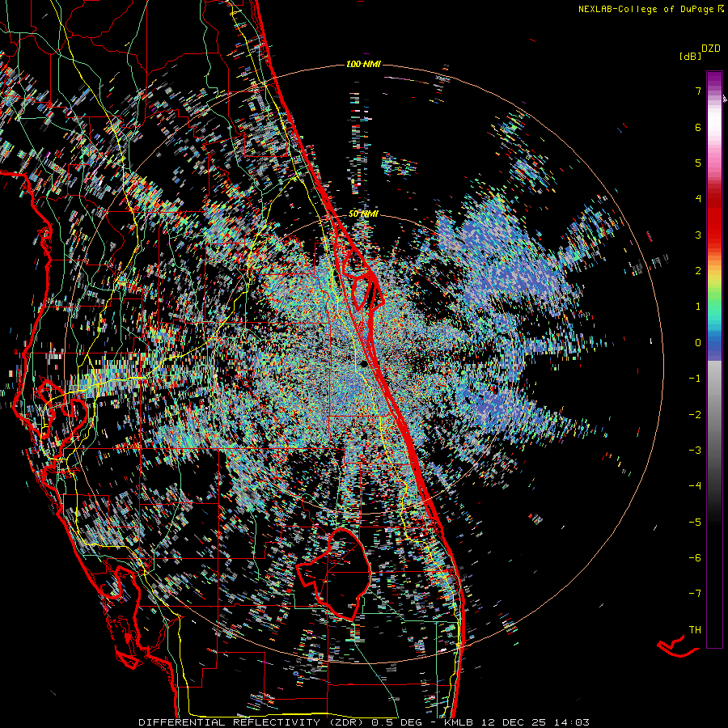
Task: Select the 100 NMI range ring label
Action: [363, 64]
